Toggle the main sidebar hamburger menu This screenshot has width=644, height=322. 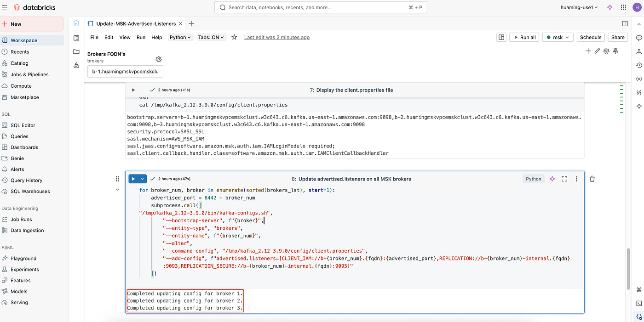pyautogui.click(x=5, y=7)
